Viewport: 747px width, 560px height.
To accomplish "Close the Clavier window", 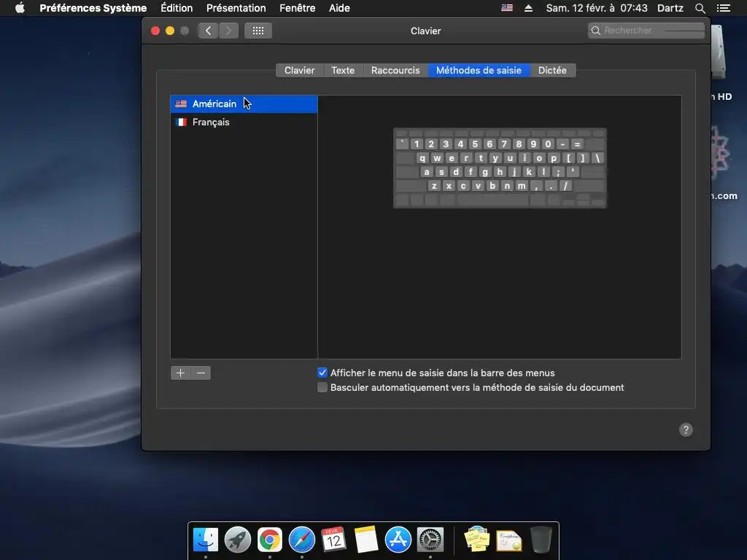I will coord(155,31).
